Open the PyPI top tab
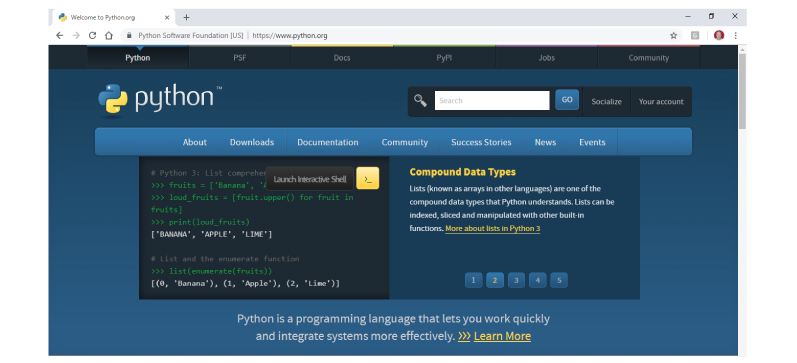Image resolution: width=797 pixels, height=363 pixels. 444,57
